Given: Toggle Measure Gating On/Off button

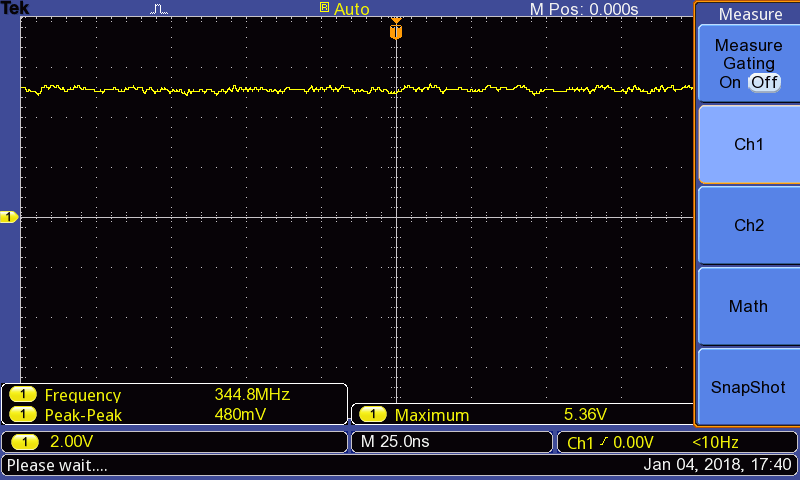Looking at the screenshot, I should (748, 63).
